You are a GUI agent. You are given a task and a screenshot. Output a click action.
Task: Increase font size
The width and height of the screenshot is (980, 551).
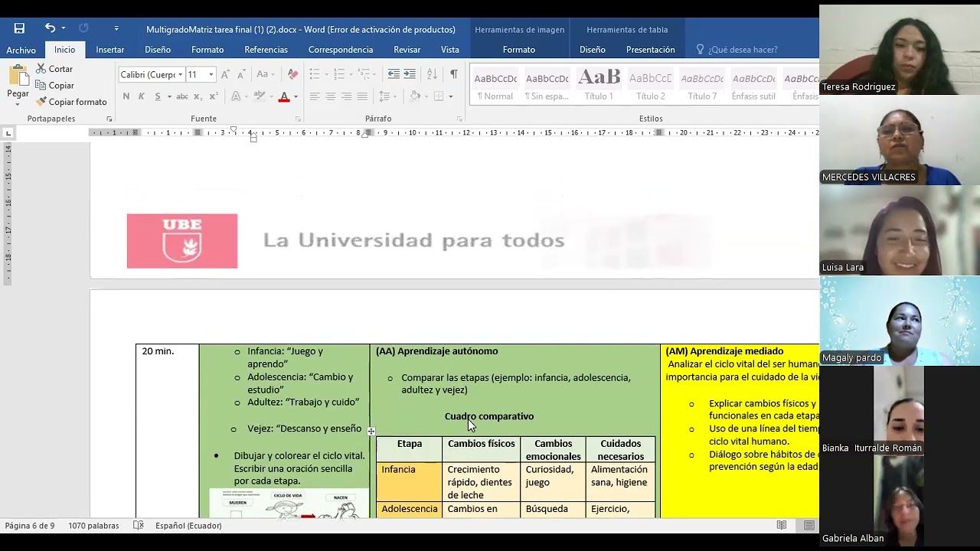[225, 74]
